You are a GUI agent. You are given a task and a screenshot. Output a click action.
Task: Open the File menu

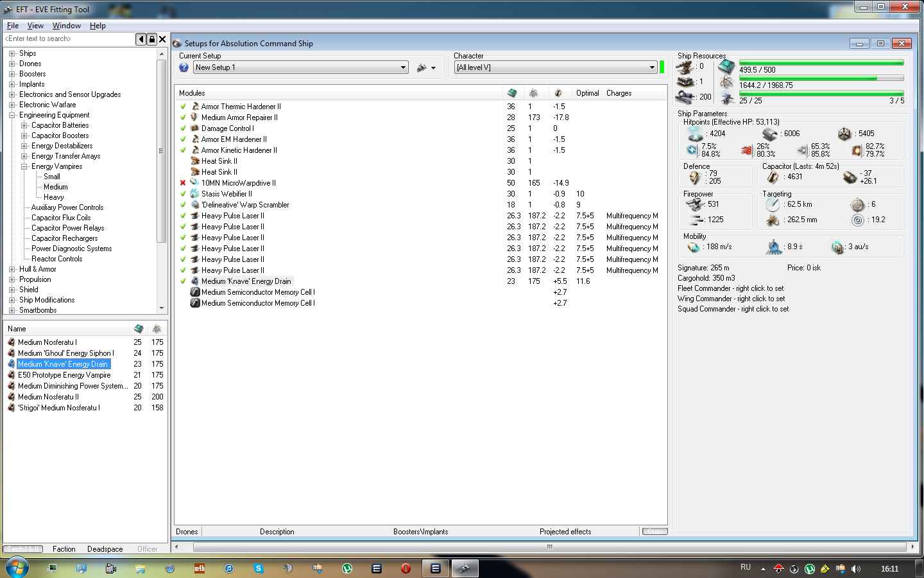point(13,26)
